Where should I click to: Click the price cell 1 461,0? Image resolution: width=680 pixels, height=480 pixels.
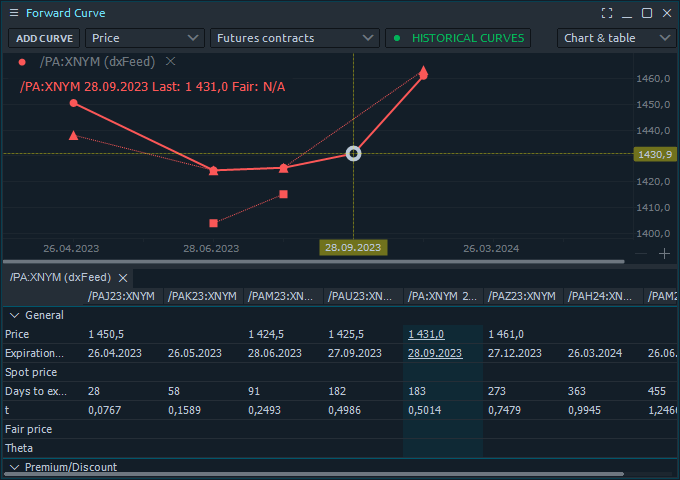click(x=506, y=334)
